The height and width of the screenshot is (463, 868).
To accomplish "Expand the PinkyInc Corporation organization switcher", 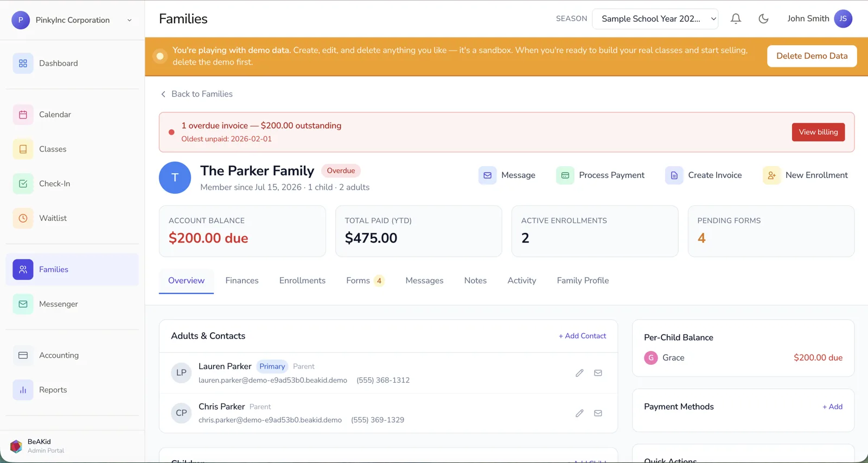I will point(72,20).
